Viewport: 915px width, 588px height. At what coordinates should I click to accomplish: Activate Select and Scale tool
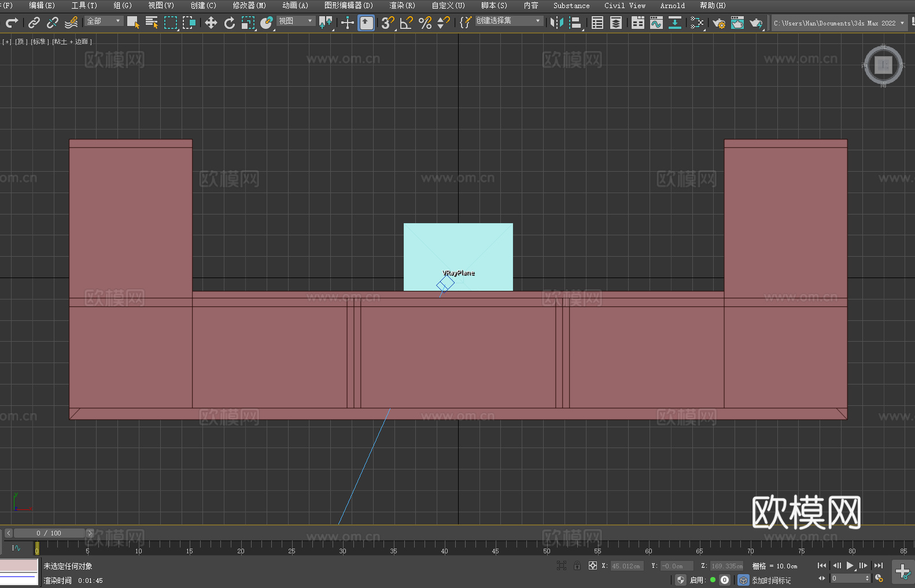tap(248, 23)
